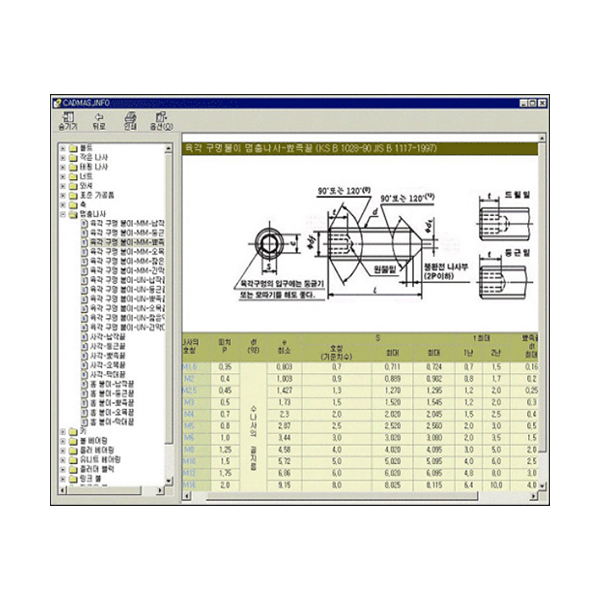Click the M16 thread size link
The width and height of the screenshot is (600, 600).
click(x=189, y=485)
